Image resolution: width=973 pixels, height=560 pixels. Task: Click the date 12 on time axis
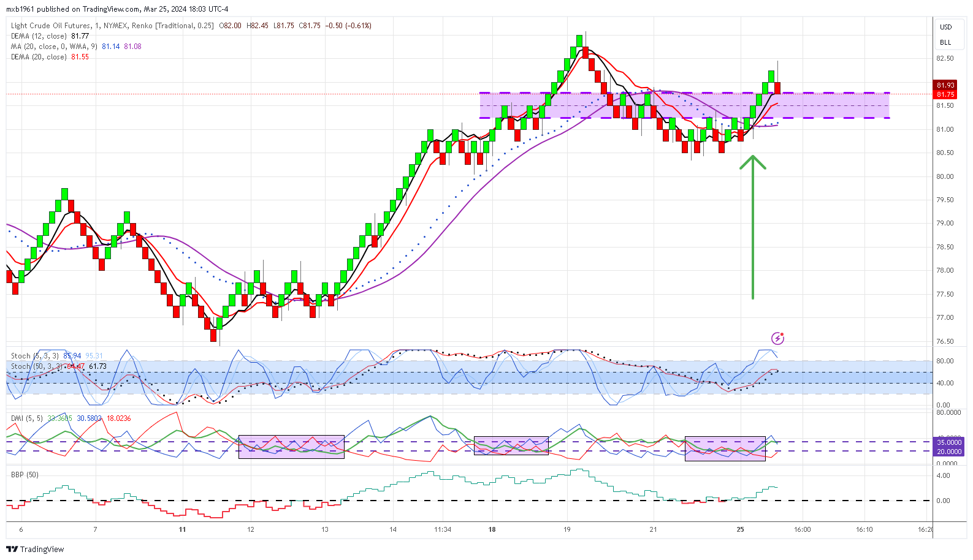251,530
